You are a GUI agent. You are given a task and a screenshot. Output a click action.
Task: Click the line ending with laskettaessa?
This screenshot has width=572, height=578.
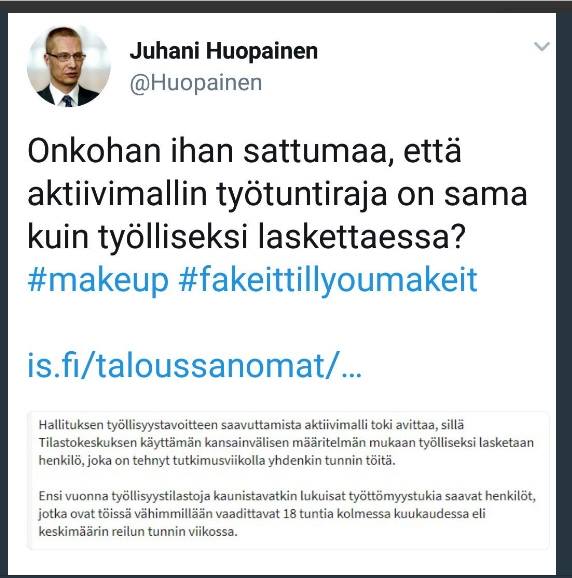247,237
